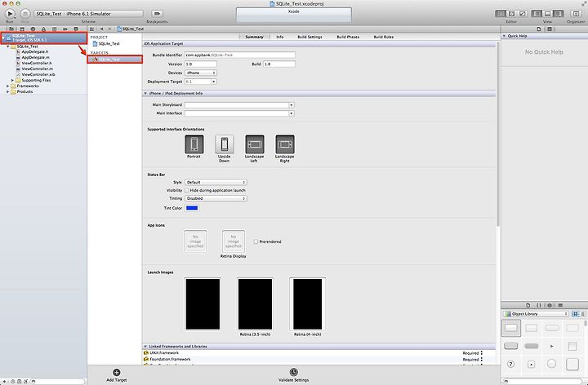Viewport: 588px width, 385px height.
Task: Click the Bundle Identifier field
Action: coord(239,55)
